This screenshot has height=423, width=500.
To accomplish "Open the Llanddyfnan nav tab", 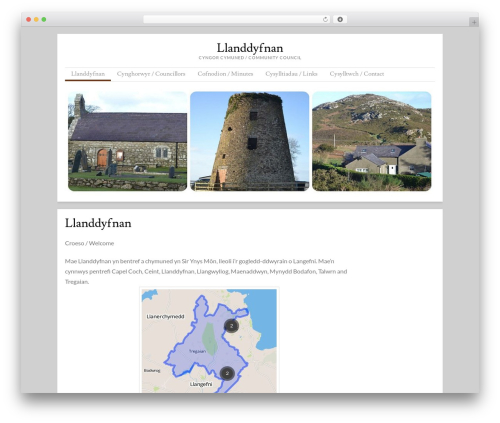I will [x=88, y=74].
